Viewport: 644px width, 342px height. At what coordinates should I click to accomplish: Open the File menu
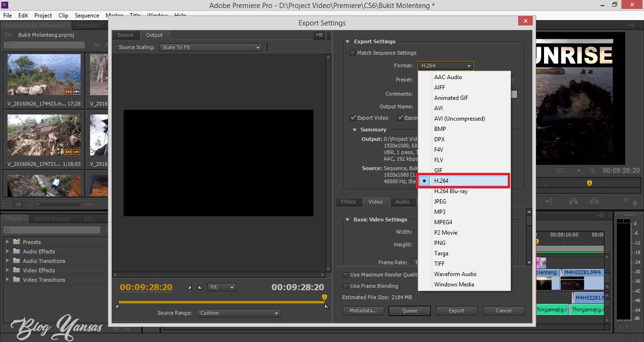pos(8,15)
